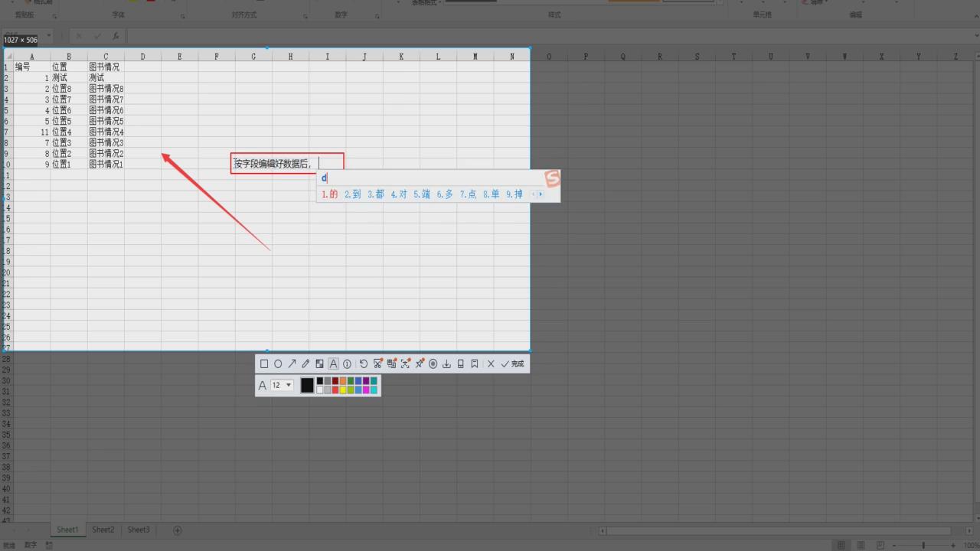Select the numbered step marker tool
This screenshot has height=551, width=980.
[347, 364]
